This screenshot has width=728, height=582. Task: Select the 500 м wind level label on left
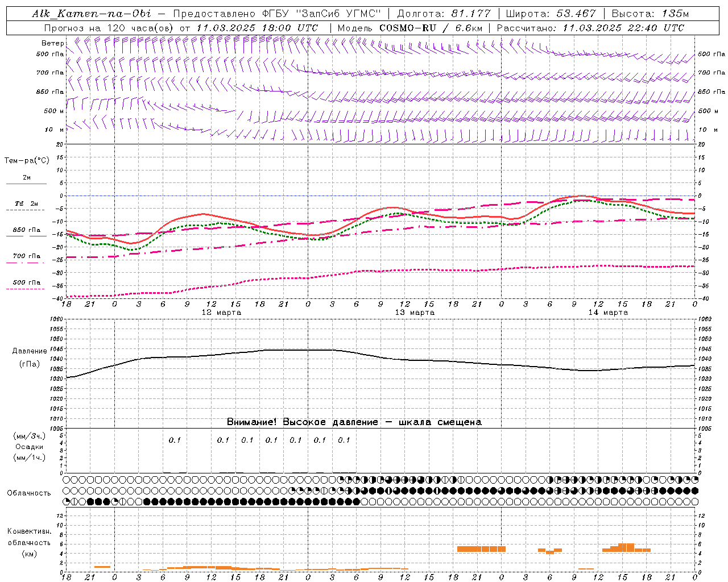[54, 111]
